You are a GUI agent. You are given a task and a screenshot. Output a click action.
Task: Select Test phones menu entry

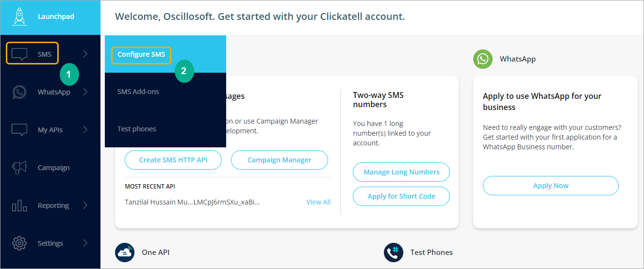click(137, 129)
